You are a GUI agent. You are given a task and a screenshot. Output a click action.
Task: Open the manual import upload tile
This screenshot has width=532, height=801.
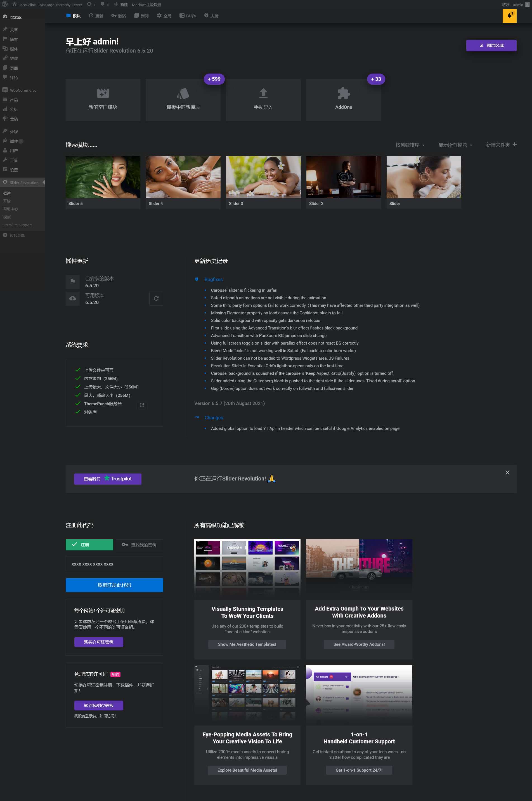263,100
